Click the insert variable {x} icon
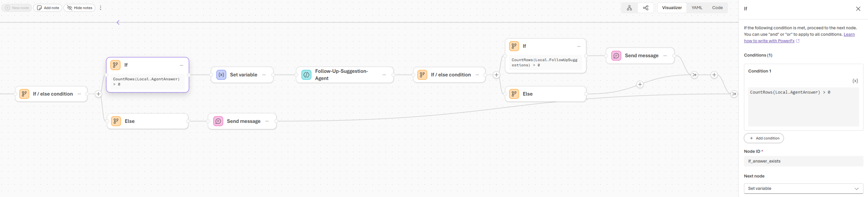The image size is (868, 197). (855, 81)
